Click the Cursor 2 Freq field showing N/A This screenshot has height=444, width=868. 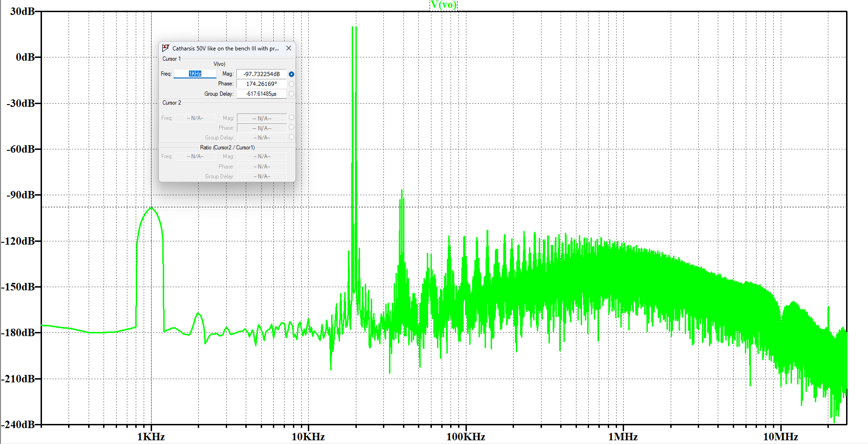195,118
